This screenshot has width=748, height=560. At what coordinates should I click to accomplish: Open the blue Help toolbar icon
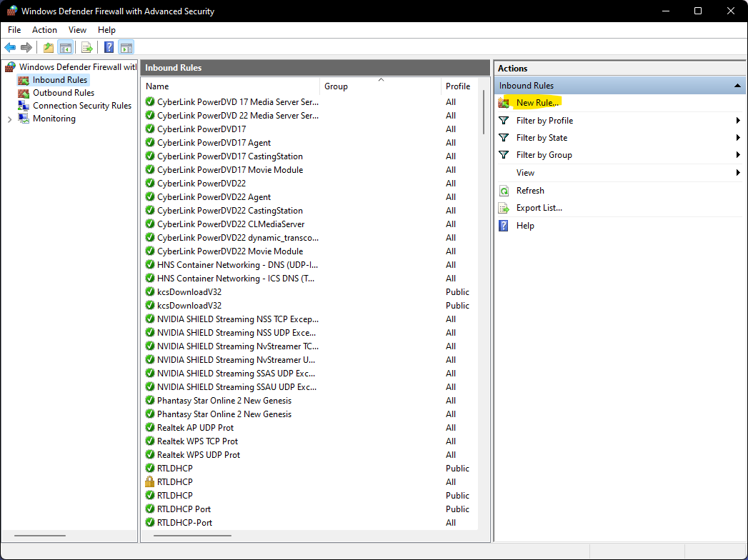tap(109, 47)
